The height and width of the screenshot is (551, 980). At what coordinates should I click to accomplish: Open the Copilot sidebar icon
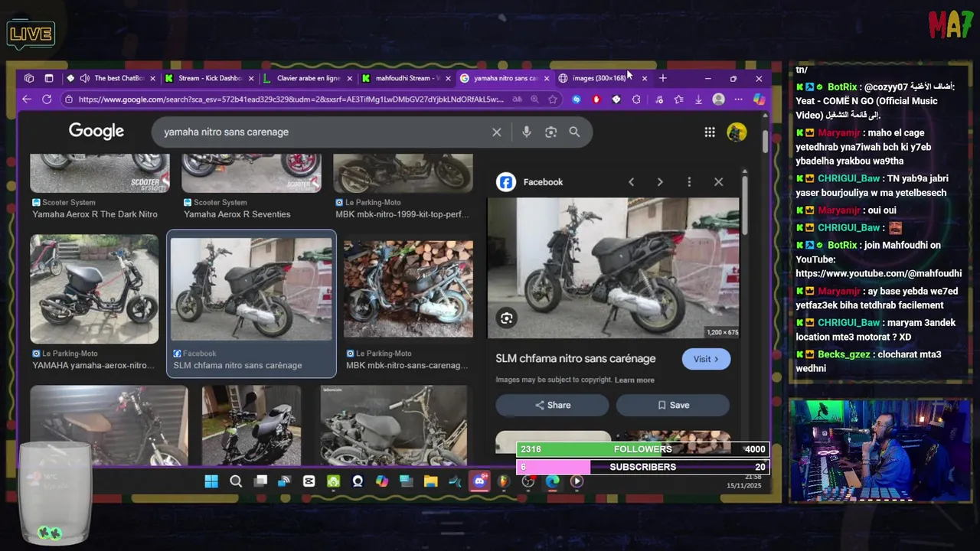click(x=759, y=99)
